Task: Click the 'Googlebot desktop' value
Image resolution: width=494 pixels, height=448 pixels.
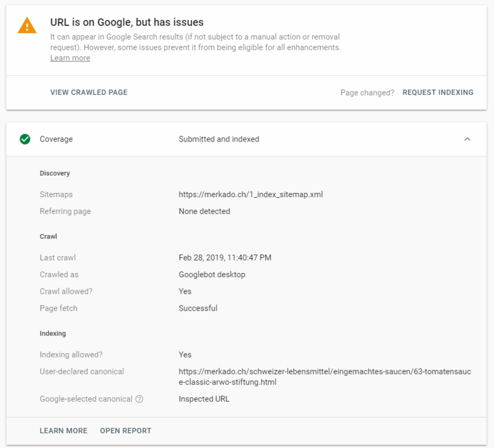Action: [211, 274]
